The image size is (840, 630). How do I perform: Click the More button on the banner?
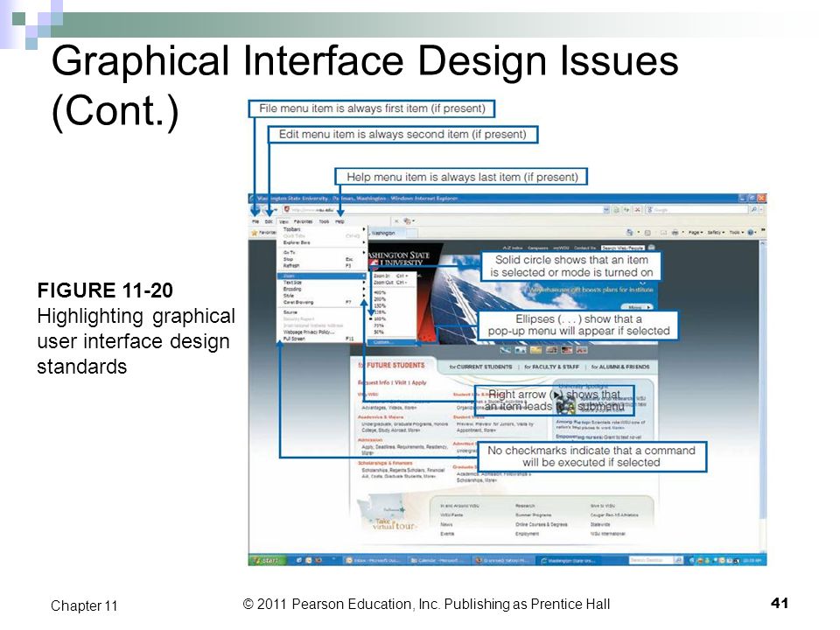[x=637, y=307]
